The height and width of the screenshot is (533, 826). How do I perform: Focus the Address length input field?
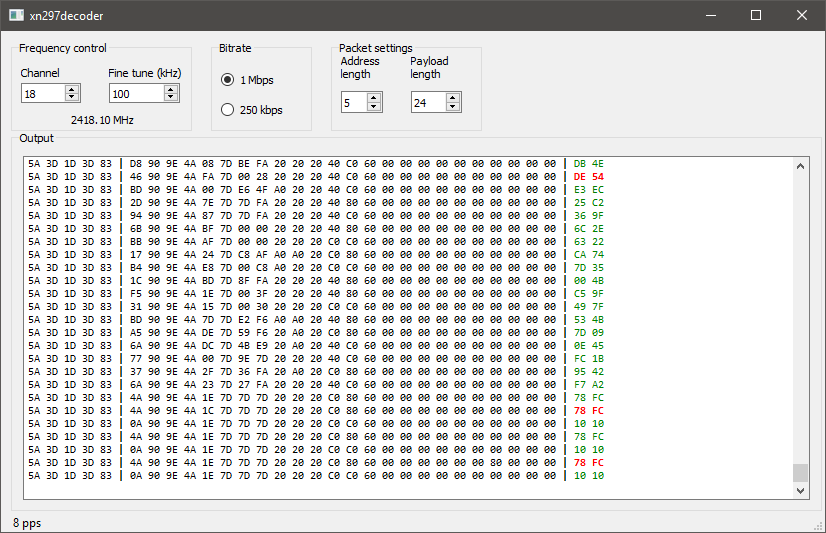point(355,103)
